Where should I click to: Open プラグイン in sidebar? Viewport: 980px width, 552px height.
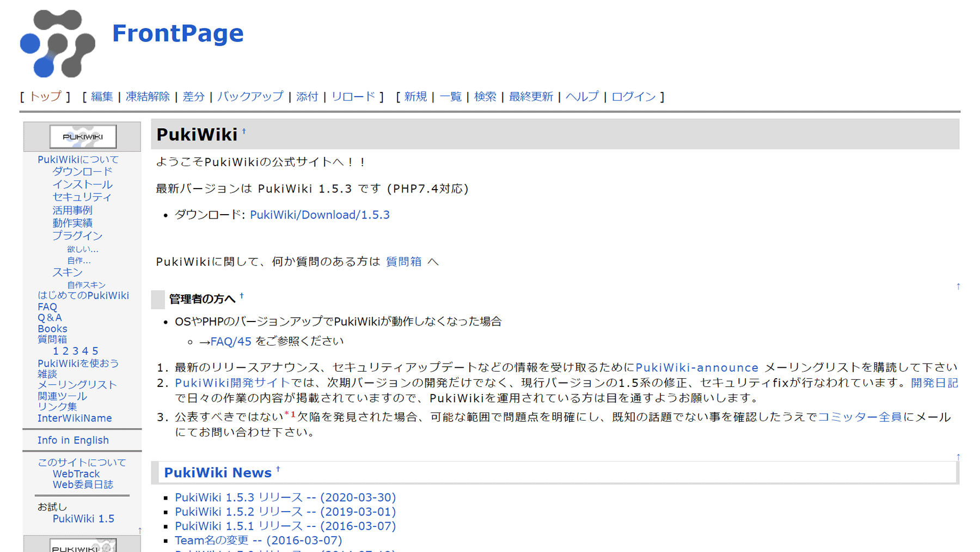77,236
